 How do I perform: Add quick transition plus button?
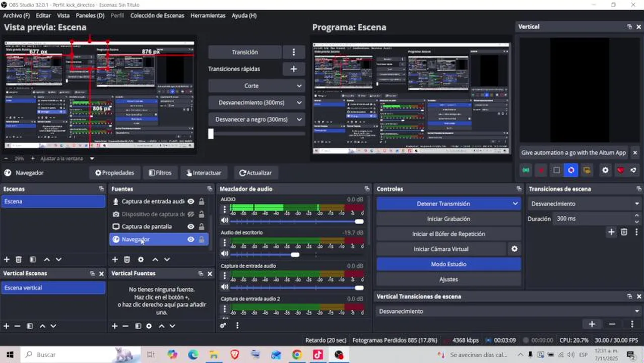coord(294,69)
